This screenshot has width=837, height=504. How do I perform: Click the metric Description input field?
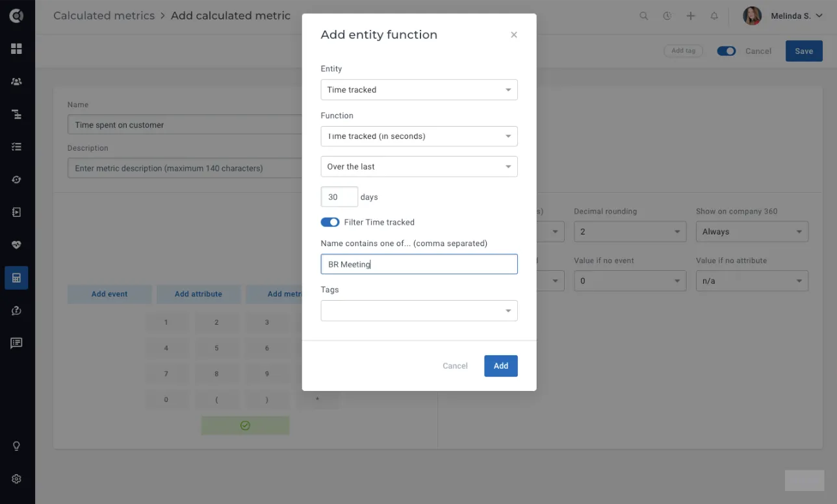(x=185, y=168)
